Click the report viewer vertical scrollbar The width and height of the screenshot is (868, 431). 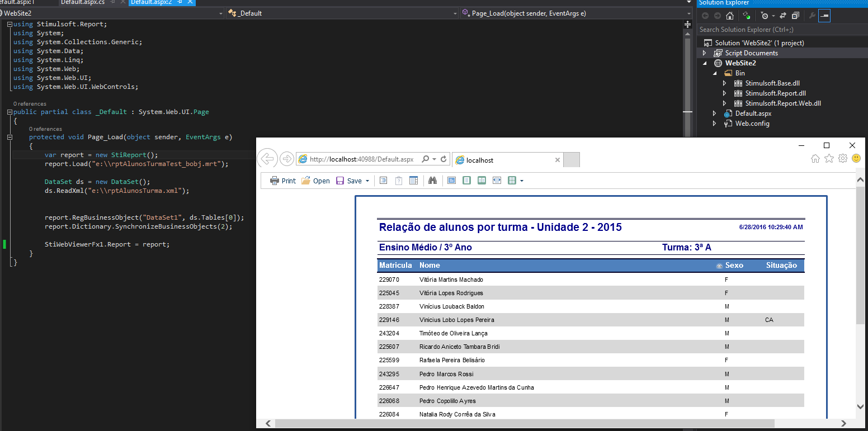(860, 255)
